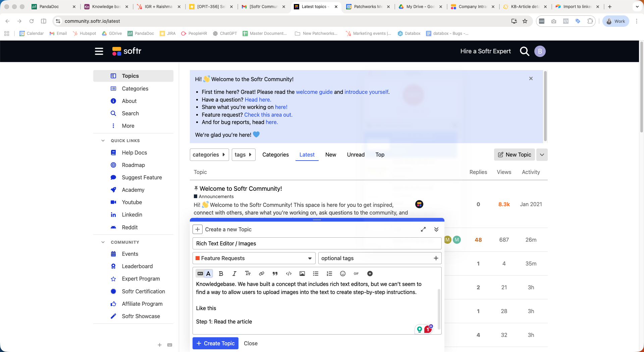This screenshot has width=644, height=352.
Task: Open the community search magnifier icon
Action: 524,51
